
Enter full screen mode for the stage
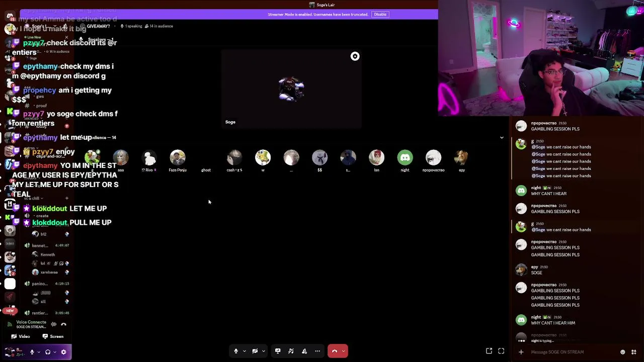point(501,351)
